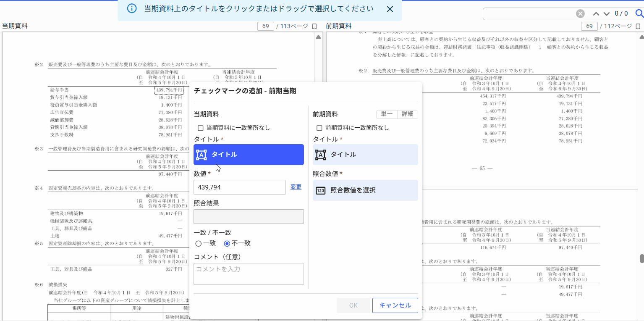Click the 数値 field showing 439,794
644x321 pixels.
point(240,187)
